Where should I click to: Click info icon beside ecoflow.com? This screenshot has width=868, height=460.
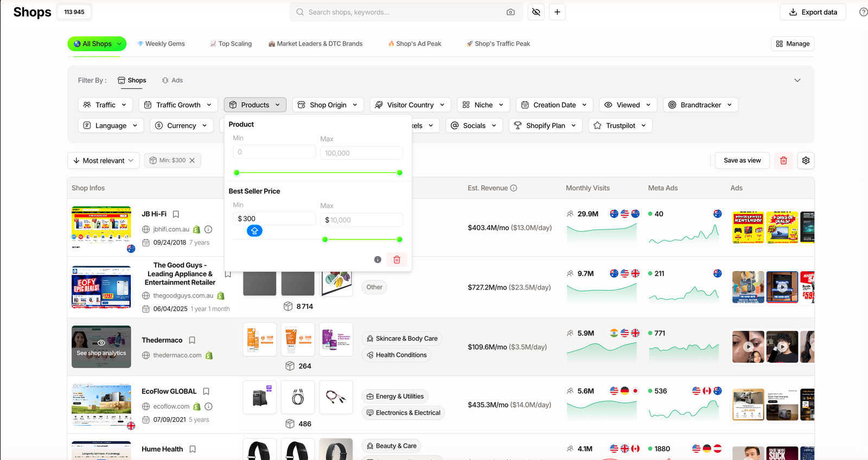208,406
